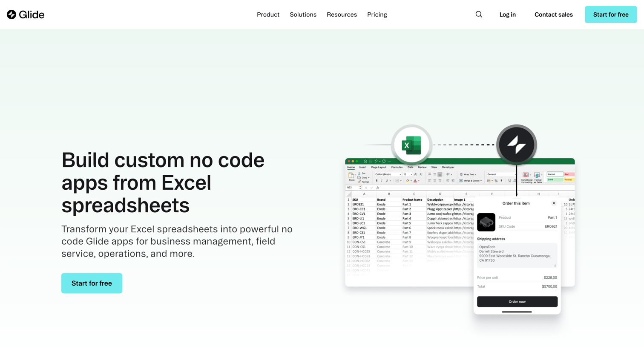Image resolution: width=644 pixels, height=347 pixels.
Task: Open the Product menu
Action: coord(268,14)
